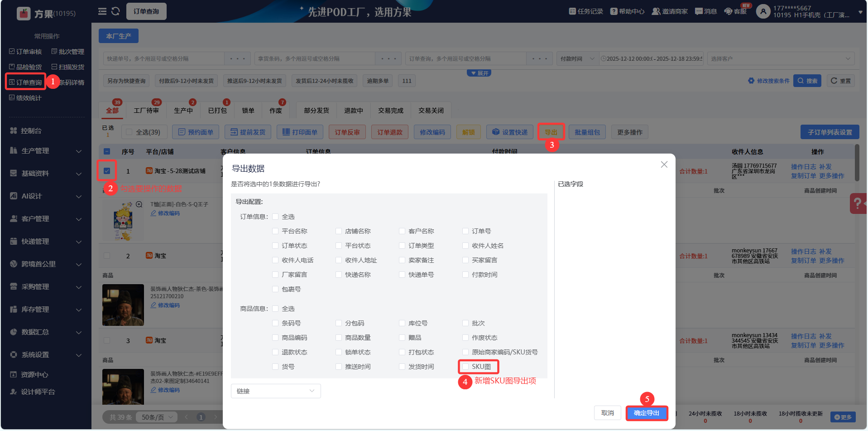
Task: Check 平台名称 in export options
Action: [x=275, y=231]
